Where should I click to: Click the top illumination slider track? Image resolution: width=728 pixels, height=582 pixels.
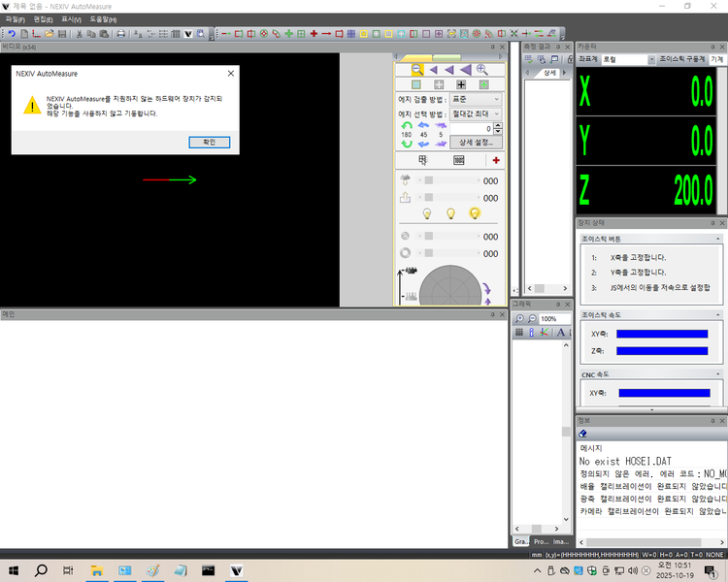pyautogui.click(x=451, y=180)
